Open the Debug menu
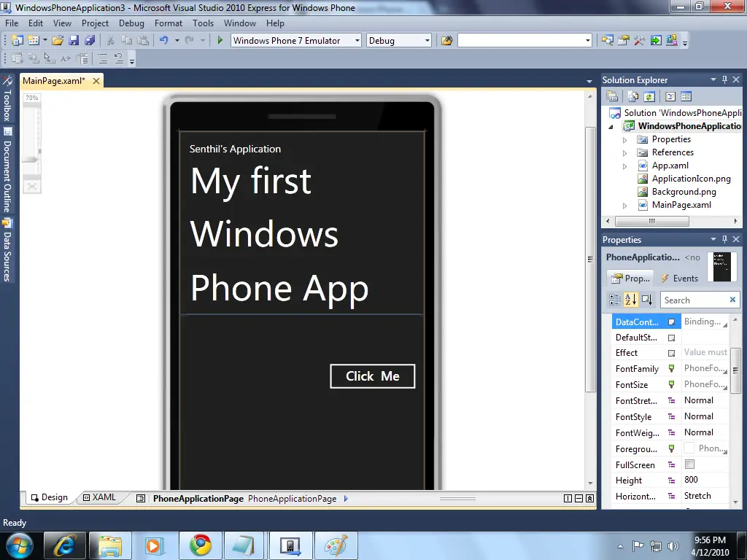747x560 pixels. point(131,23)
